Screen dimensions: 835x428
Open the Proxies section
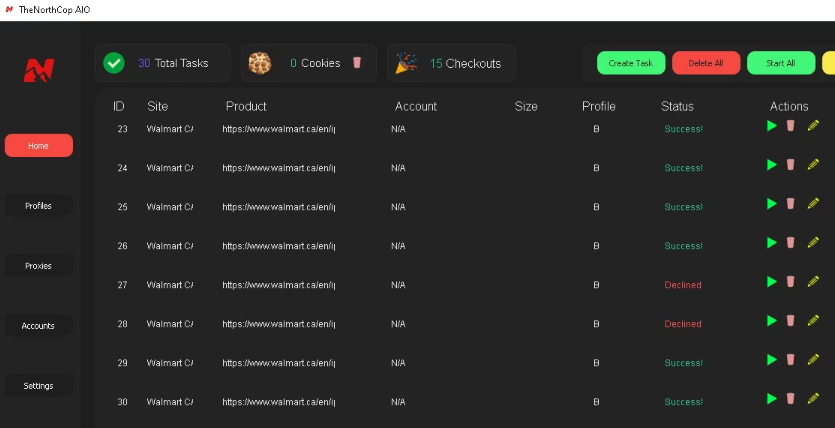click(x=39, y=266)
